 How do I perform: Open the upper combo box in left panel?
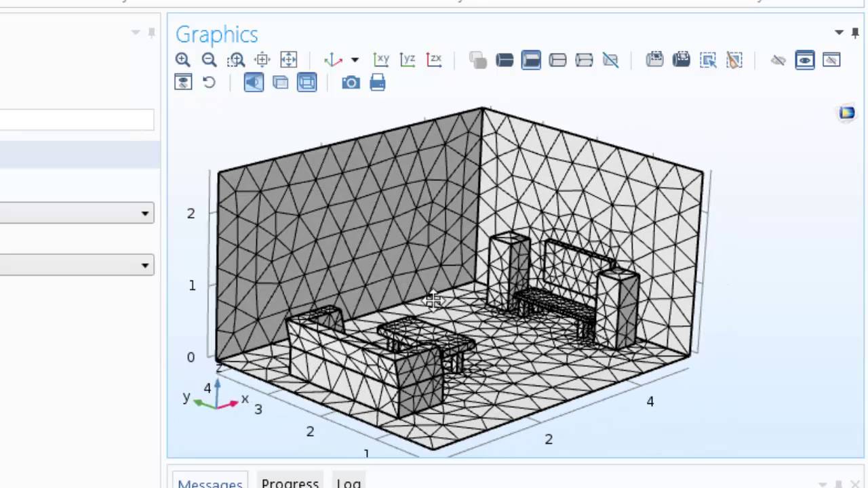tap(77, 213)
